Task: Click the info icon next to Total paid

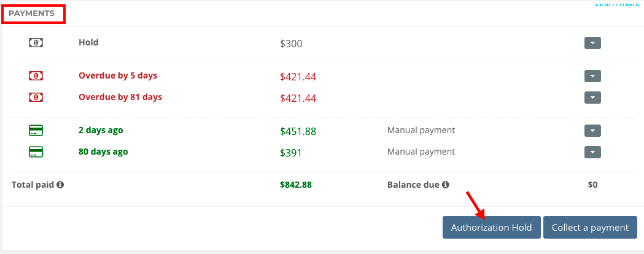Action: click(x=60, y=185)
